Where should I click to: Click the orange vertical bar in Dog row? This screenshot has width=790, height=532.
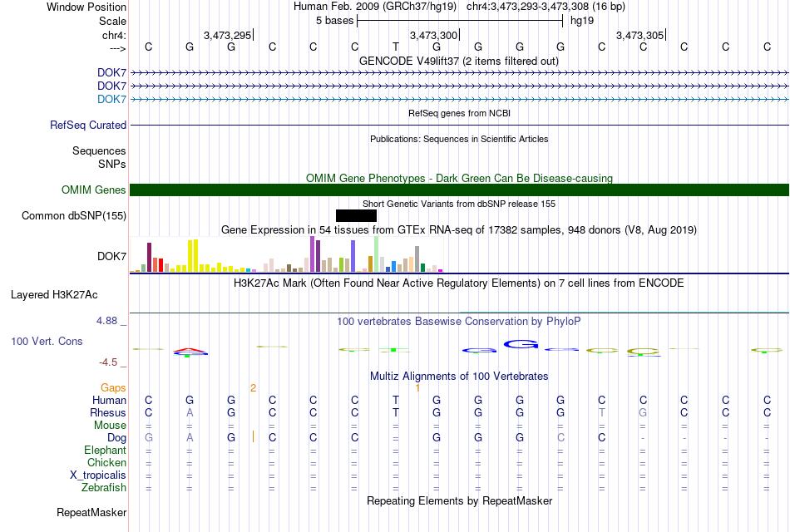(253, 436)
